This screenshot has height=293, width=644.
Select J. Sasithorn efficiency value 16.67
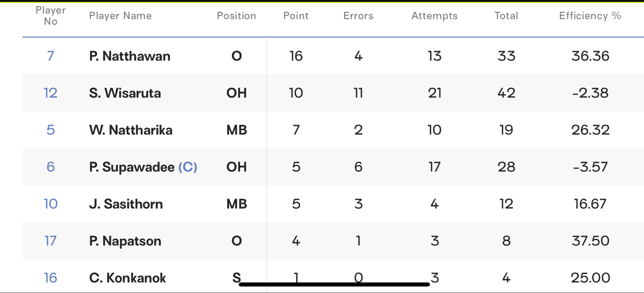click(590, 204)
